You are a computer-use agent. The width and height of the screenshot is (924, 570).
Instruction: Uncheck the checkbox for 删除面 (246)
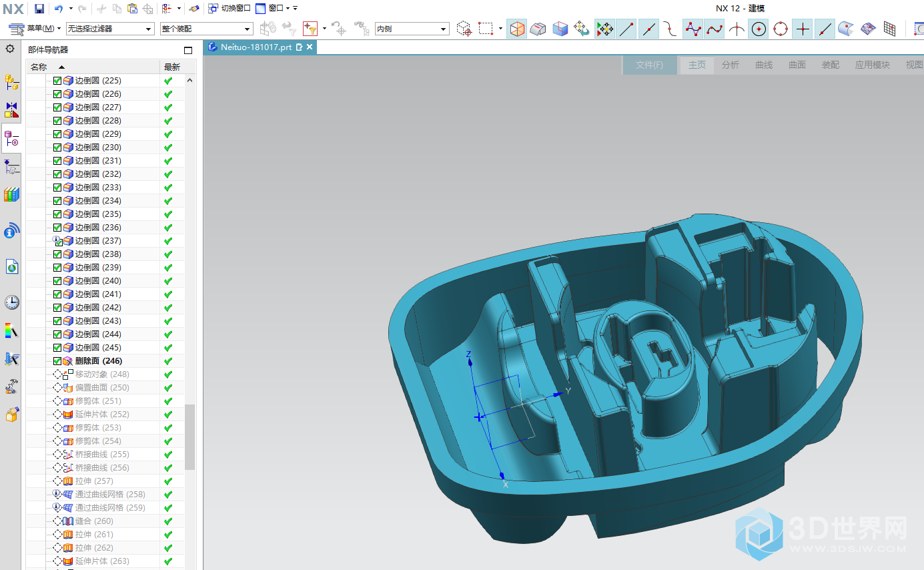pos(57,361)
